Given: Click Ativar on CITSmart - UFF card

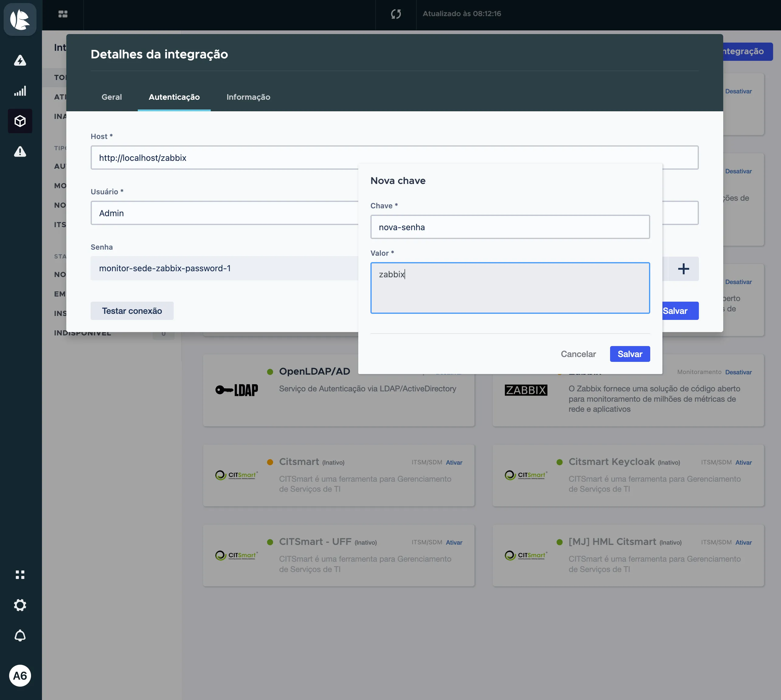Looking at the screenshot, I should click(x=454, y=542).
